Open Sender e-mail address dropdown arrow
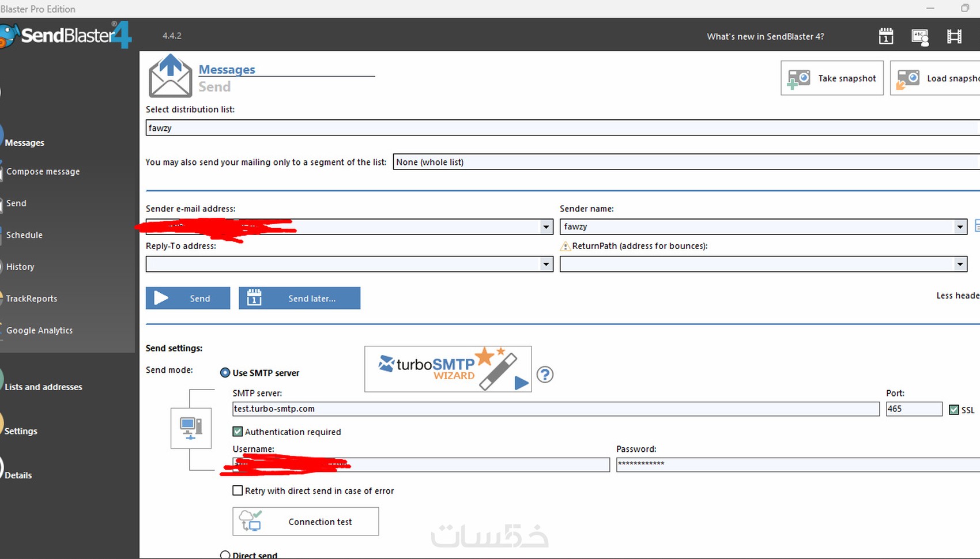980x559 pixels. click(x=546, y=226)
